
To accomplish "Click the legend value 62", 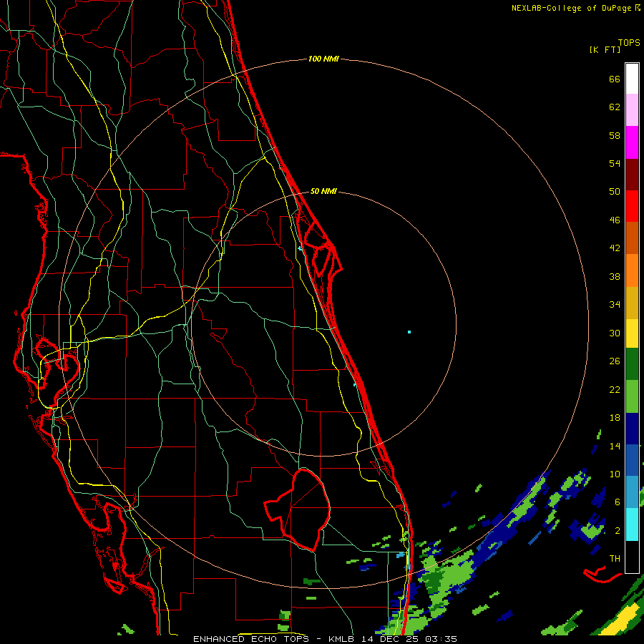I will coord(615,107).
